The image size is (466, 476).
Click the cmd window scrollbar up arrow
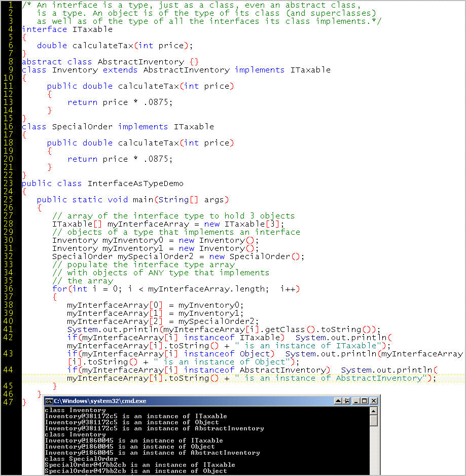pos(374,411)
